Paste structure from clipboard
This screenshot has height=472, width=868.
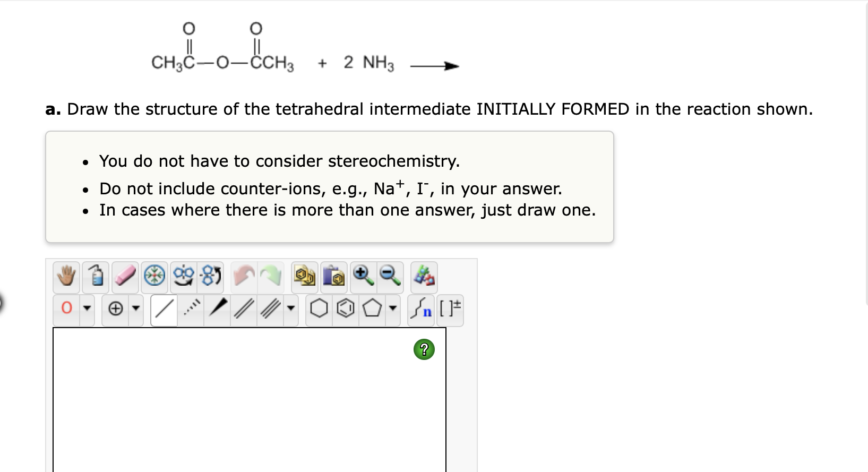[334, 277]
